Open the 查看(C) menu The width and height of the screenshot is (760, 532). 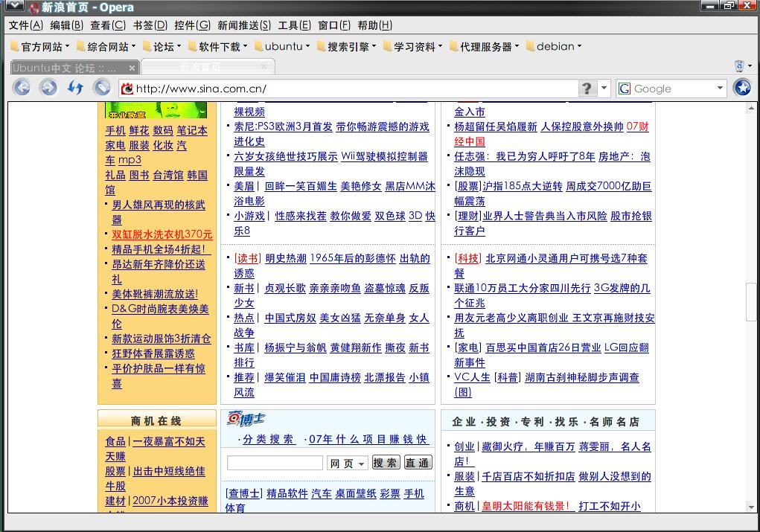(108, 25)
